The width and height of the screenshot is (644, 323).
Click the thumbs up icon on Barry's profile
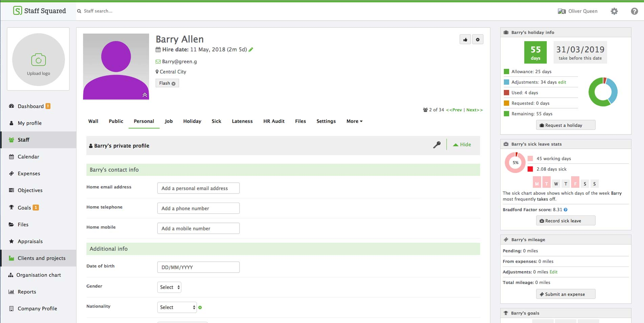pyautogui.click(x=465, y=39)
